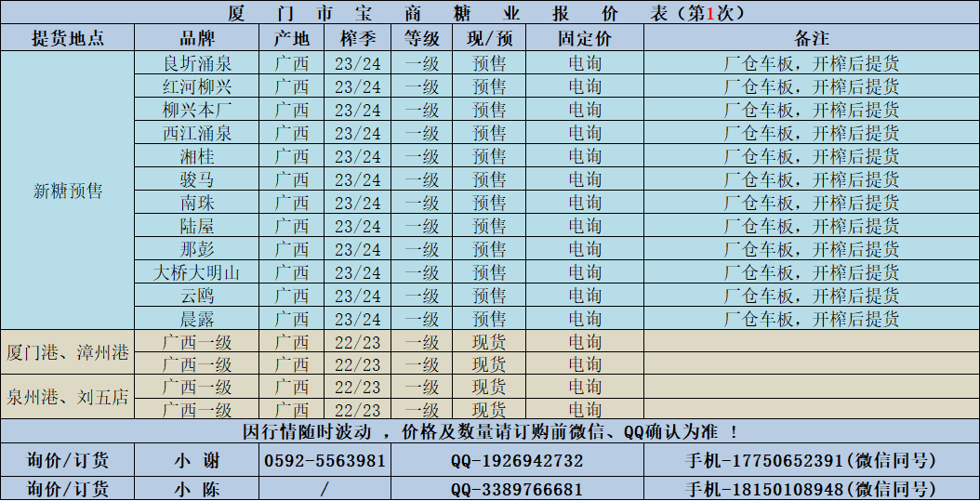The image size is (980, 501).
Task: Select the 红河柳兴 brand cell
Action: pyautogui.click(x=196, y=86)
